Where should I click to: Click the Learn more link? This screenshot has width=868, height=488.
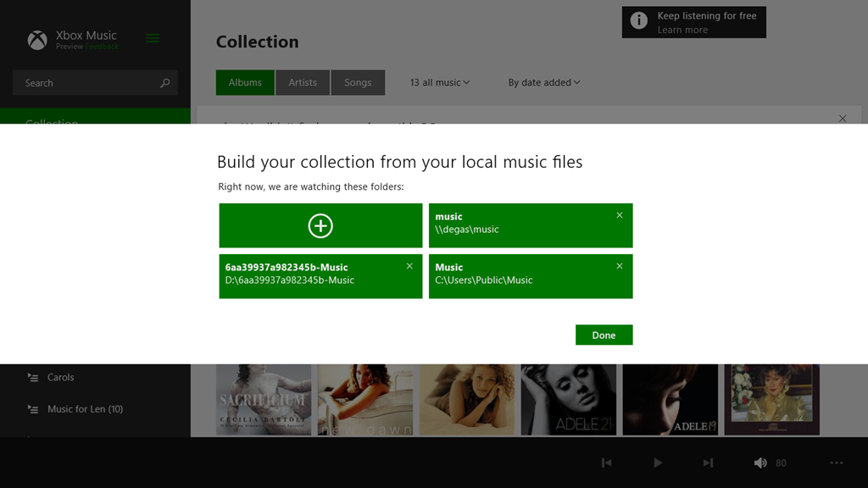click(682, 30)
